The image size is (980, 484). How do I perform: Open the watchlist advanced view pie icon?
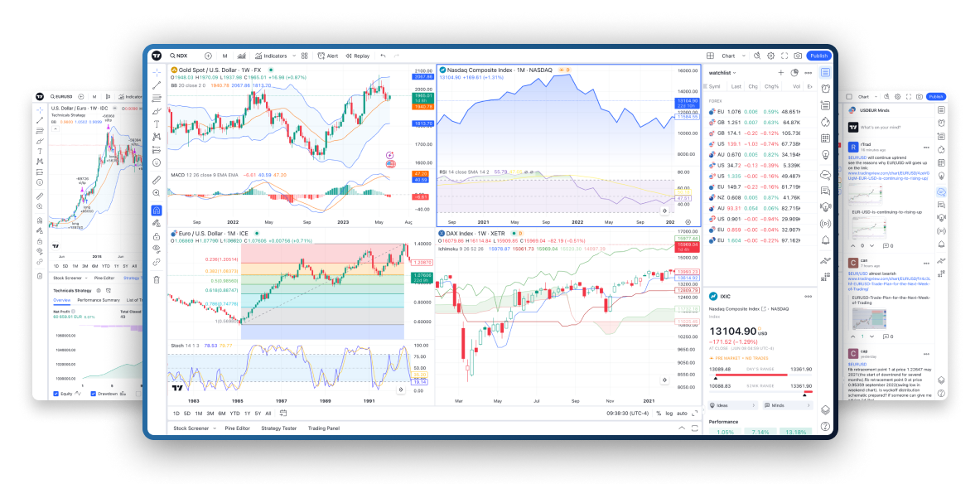(794, 73)
